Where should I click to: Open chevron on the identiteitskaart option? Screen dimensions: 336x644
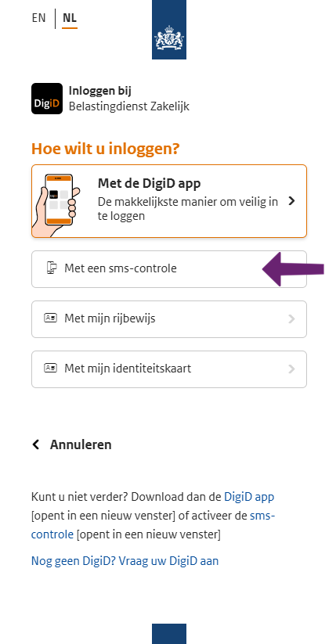pos(291,369)
